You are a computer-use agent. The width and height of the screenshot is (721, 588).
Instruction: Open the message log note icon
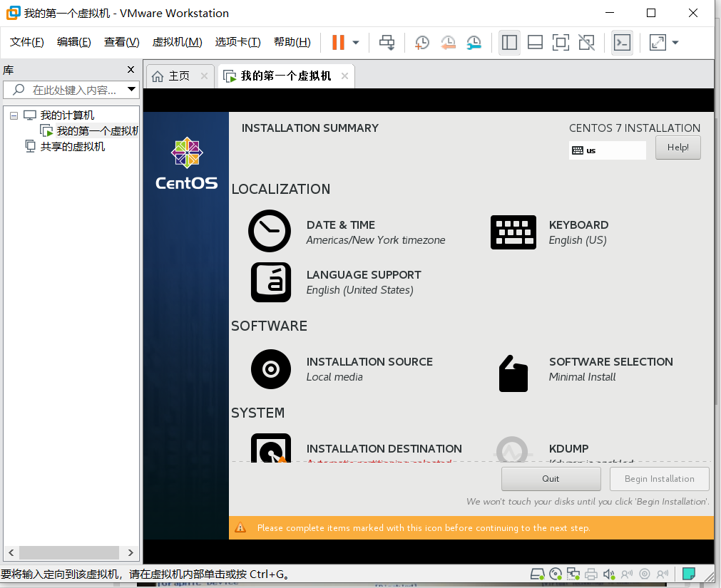[x=689, y=574]
